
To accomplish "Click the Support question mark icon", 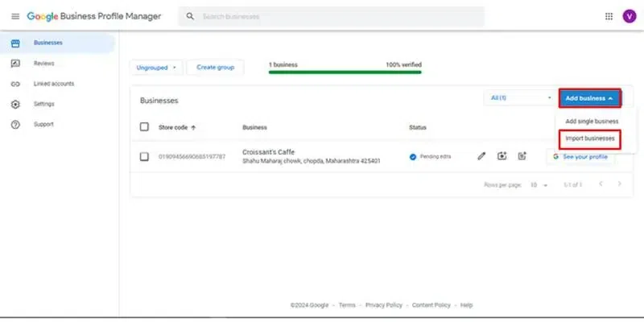I will pos(15,125).
